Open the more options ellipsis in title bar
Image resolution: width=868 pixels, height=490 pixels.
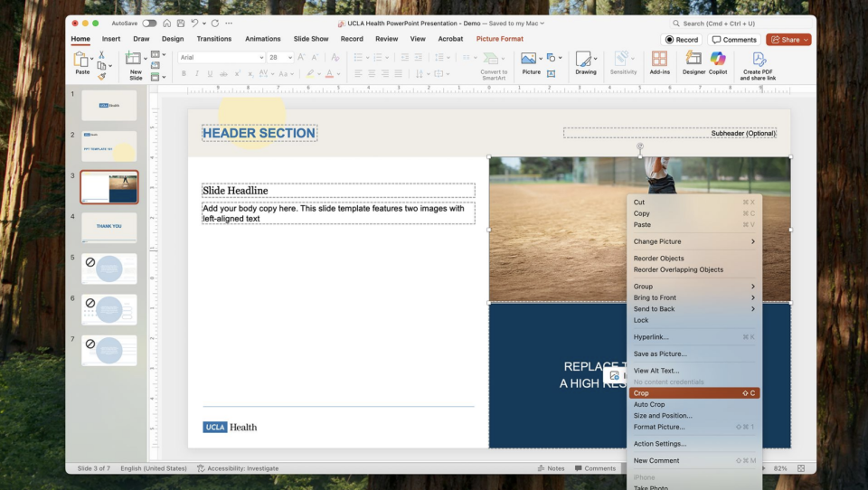(229, 24)
